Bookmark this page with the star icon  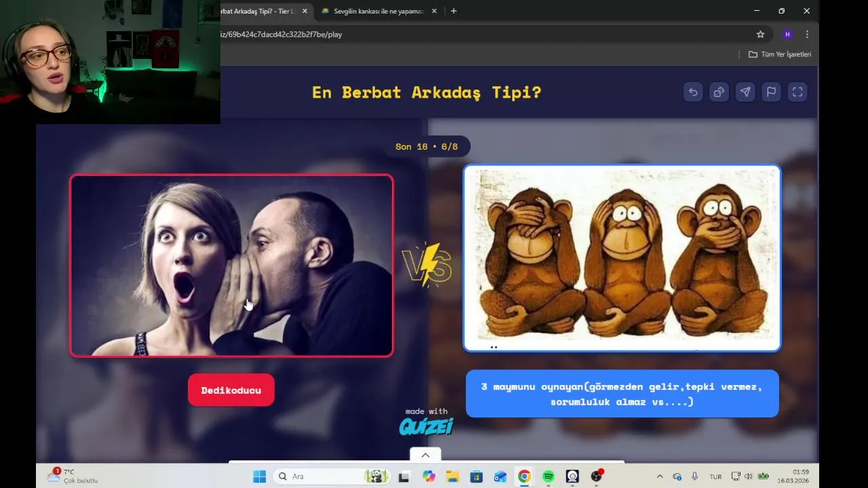pos(760,35)
